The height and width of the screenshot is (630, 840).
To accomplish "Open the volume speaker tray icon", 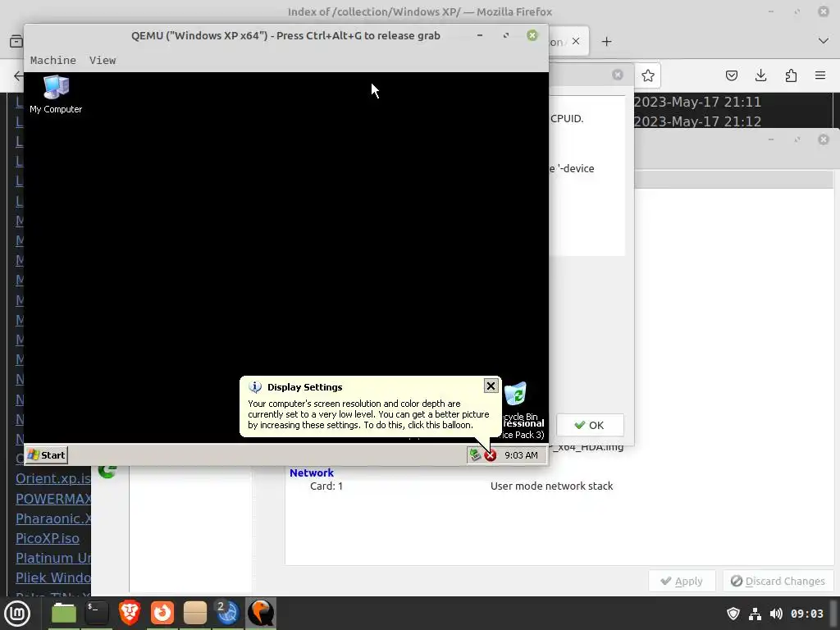I will tap(776, 614).
